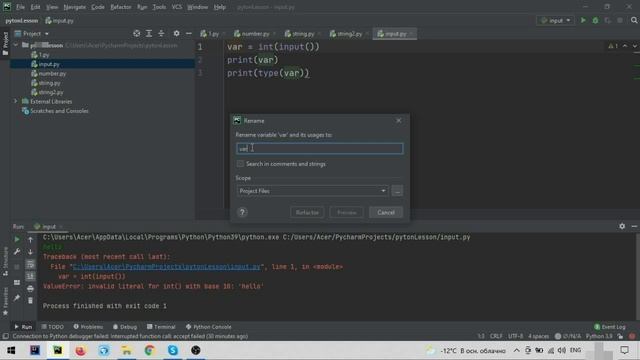Open the Project panel settings gear
The height and width of the screenshot is (360, 640).
(176, 33)
